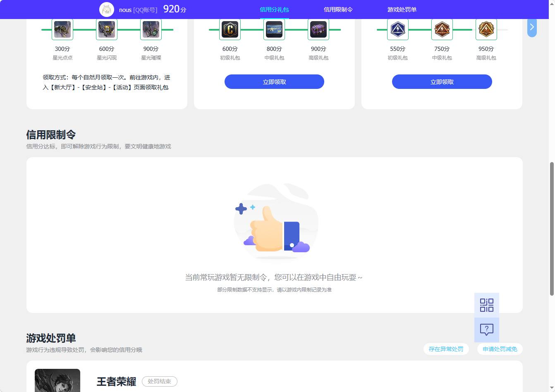Click the 300分 星光点点 reward icon
The width and height of the screenshot is (555, 392).
(62, 29)
